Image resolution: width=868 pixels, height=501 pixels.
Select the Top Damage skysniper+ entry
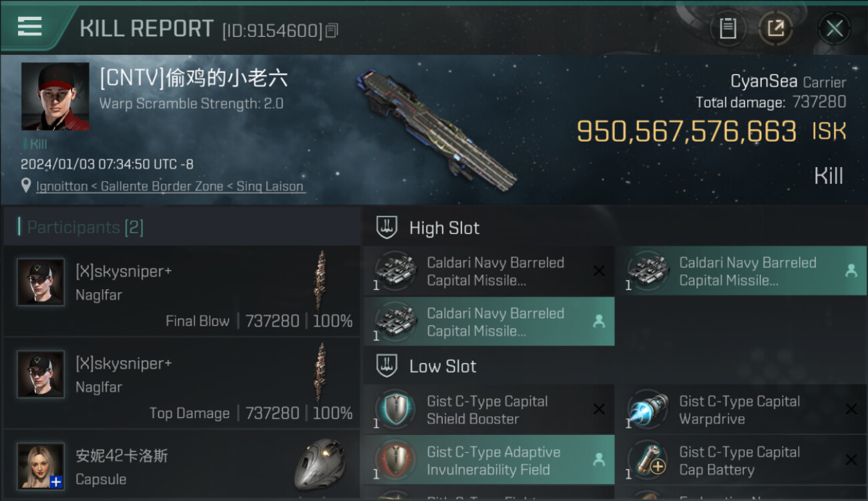(182, 383)
